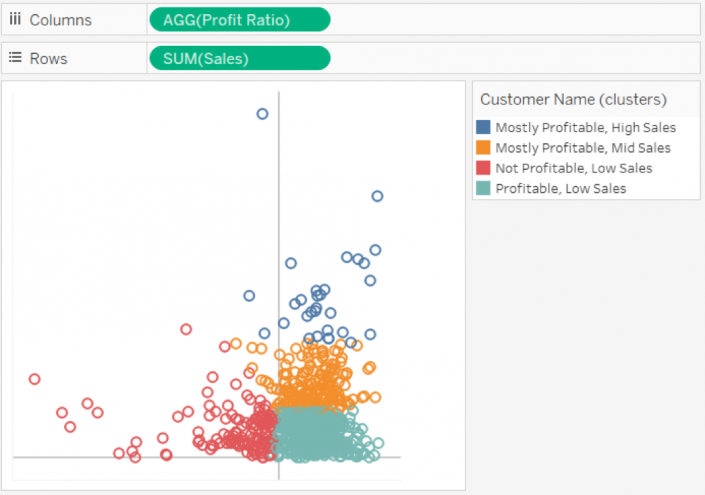
Task: Click the Customer Name (clusters) legend title
Action: point(573,99)
